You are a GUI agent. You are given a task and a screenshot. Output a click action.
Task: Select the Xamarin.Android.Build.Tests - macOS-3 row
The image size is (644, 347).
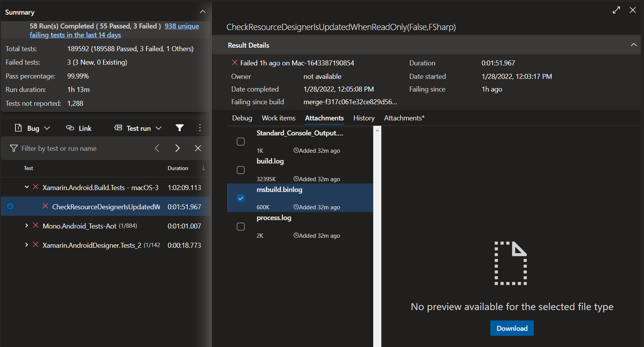click(x=106, y=187)
